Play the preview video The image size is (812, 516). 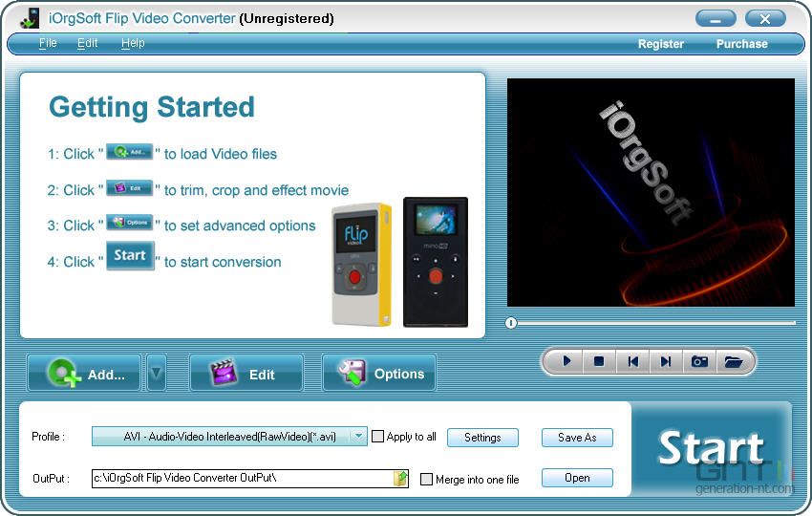click(566, 361)
